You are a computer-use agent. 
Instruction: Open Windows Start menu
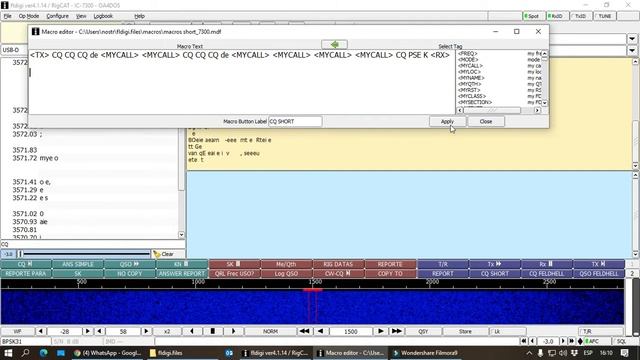[x=8, y=353]
